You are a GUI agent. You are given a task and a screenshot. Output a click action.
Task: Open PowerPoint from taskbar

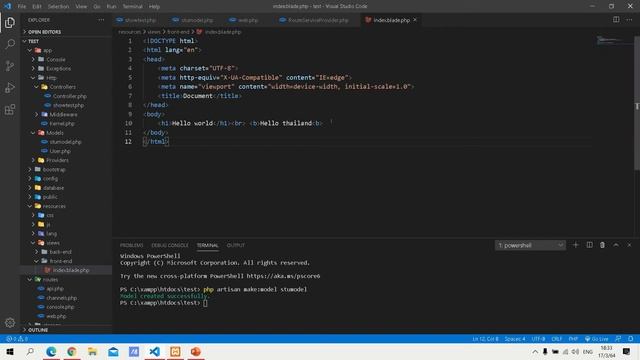click(x=196, y=351)
